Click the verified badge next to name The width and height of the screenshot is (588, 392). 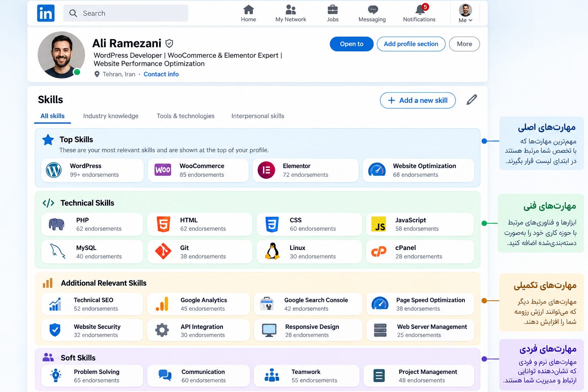point(169,43)
